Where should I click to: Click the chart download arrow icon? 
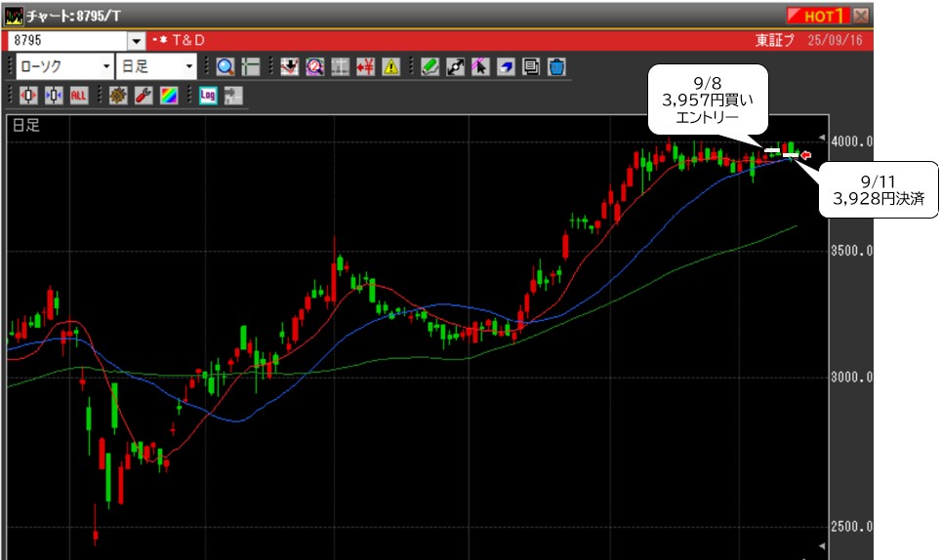(x=289, y=66)
